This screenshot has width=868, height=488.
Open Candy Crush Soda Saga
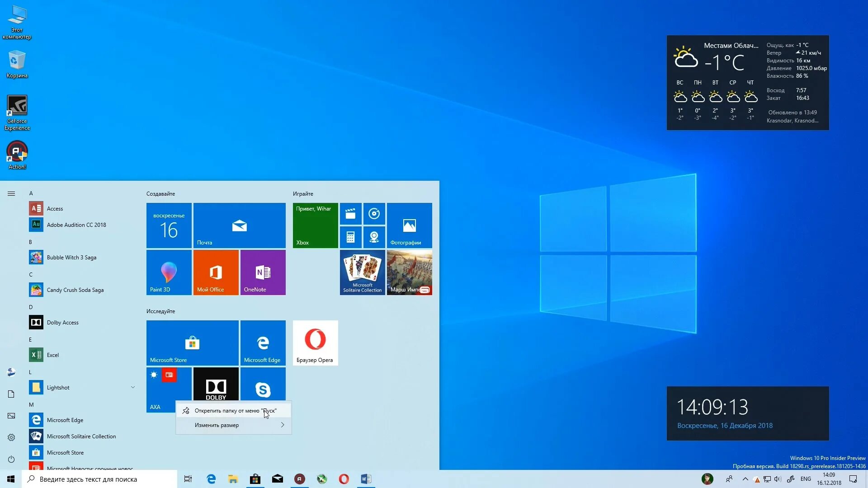81,290
